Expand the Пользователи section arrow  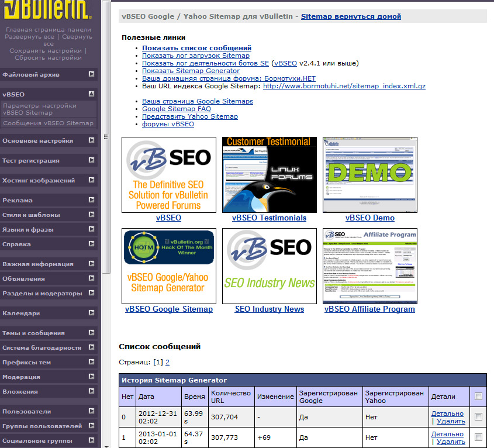[x=91, y=411]
